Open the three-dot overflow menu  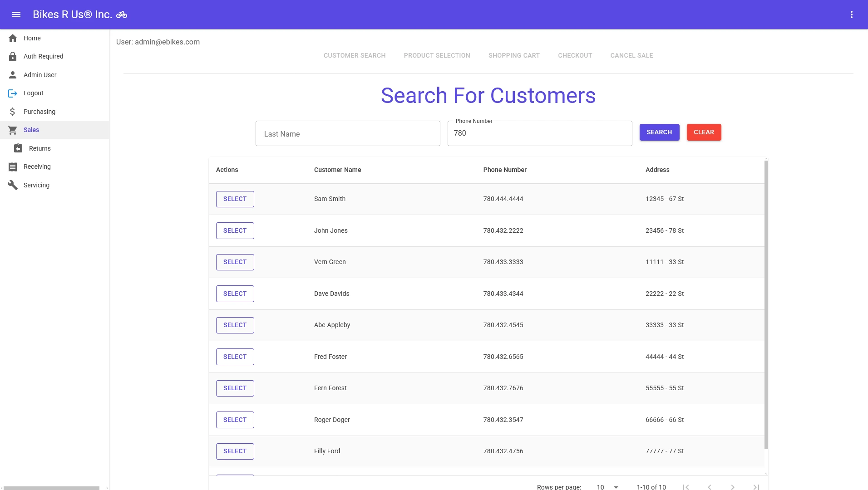[x=853, y=14]
